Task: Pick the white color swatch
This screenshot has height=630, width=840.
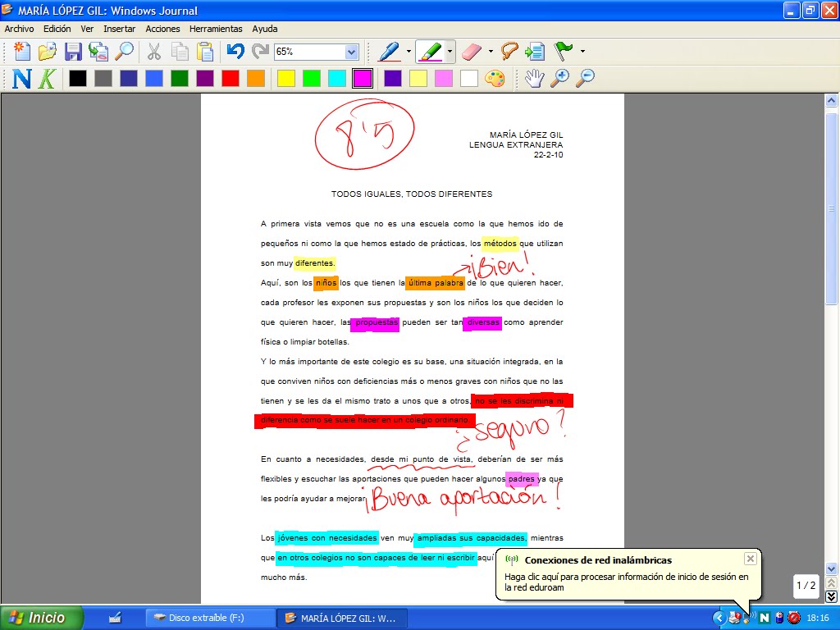Action: (468, 78)
